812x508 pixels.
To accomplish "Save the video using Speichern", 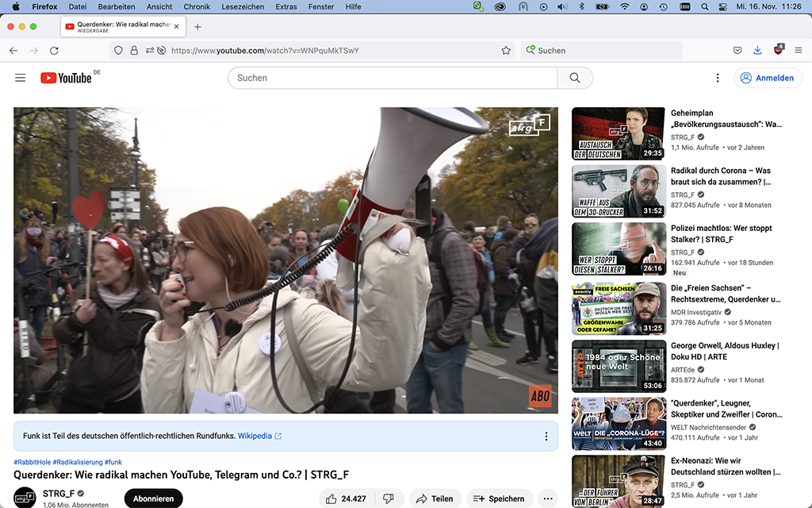I will pyautogui.click(x=500, y=498).
